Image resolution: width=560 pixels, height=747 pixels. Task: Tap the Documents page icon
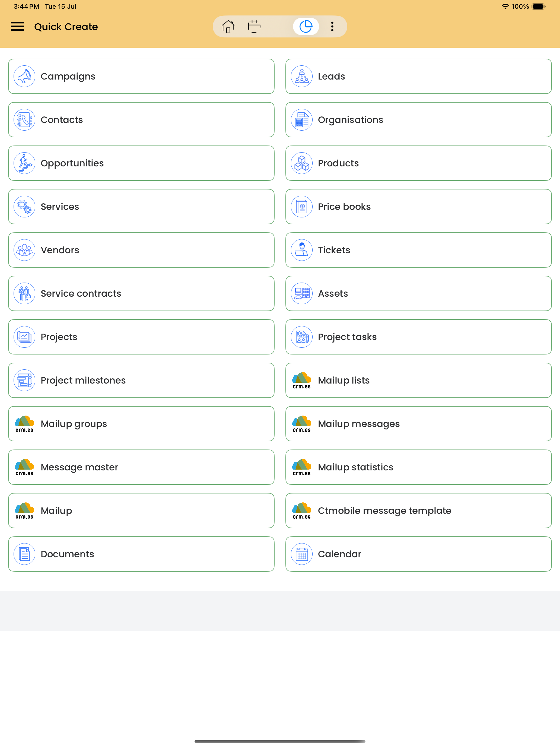(x=24, y=554)
